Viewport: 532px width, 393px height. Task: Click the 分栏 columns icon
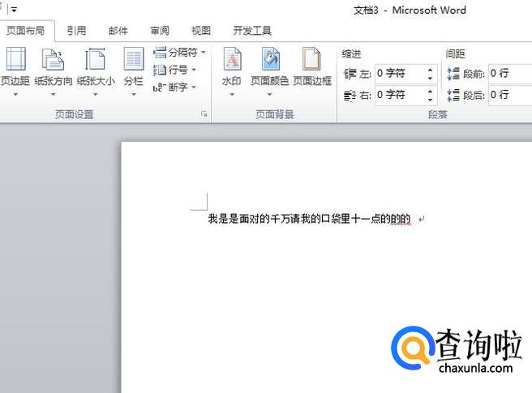pyautogui.click(x=133, y=59)
